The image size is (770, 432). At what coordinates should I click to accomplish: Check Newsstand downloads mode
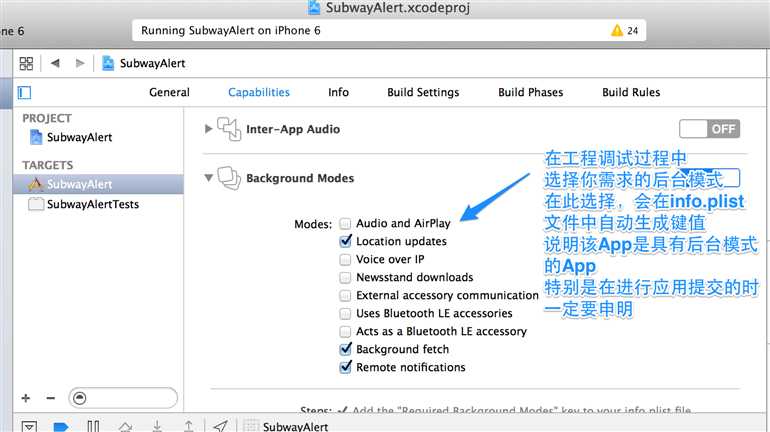pyautogui.click(x=345, y=277)
